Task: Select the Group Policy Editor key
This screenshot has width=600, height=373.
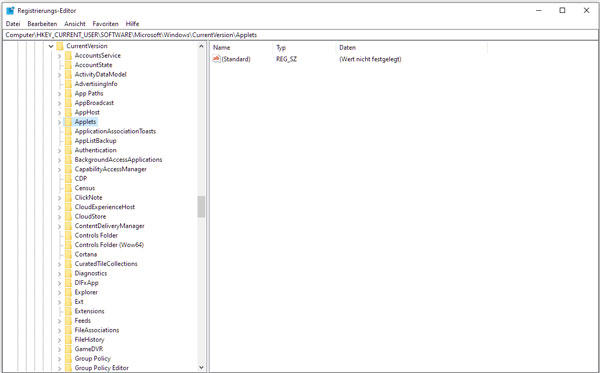Action: [x=101, y=368]
